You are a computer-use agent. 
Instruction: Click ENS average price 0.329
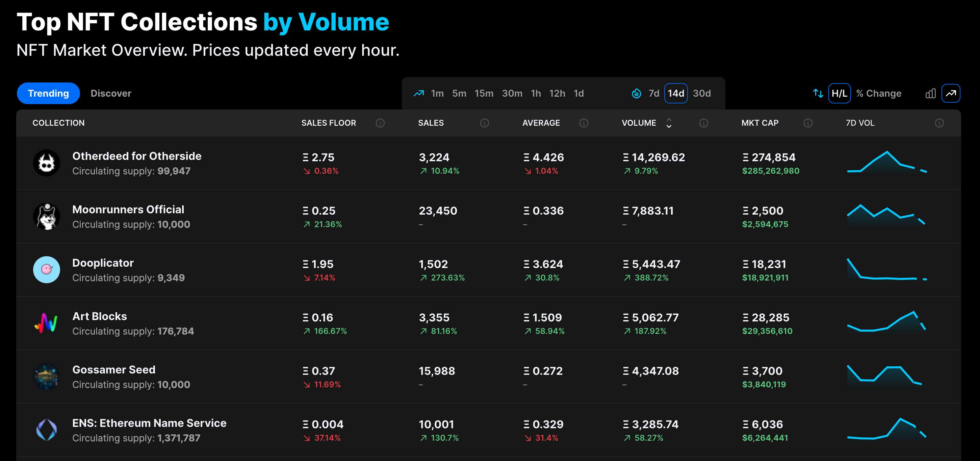[x=544, y=424]
